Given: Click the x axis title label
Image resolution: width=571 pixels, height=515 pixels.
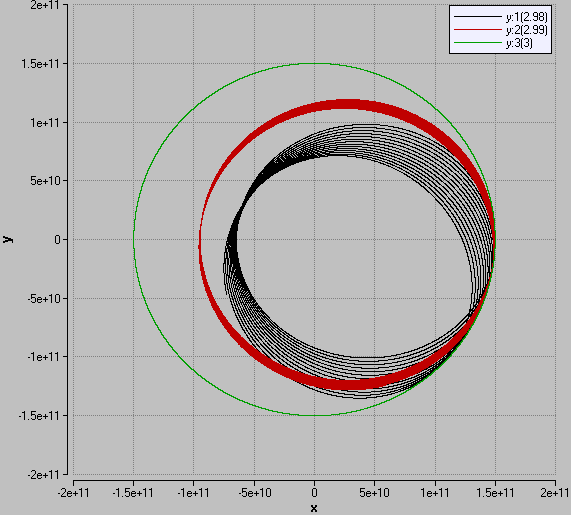Looking at the screenshot, I should (314, 508).
